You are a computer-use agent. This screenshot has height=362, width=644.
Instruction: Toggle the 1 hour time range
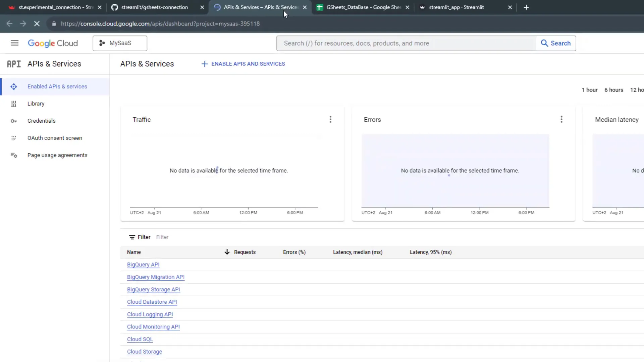click(589, 90)
